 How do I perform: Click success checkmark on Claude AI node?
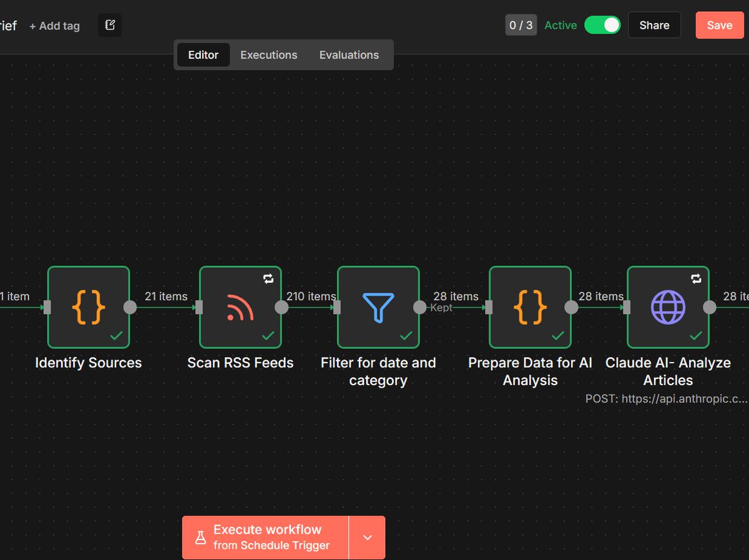pos(695,336)
